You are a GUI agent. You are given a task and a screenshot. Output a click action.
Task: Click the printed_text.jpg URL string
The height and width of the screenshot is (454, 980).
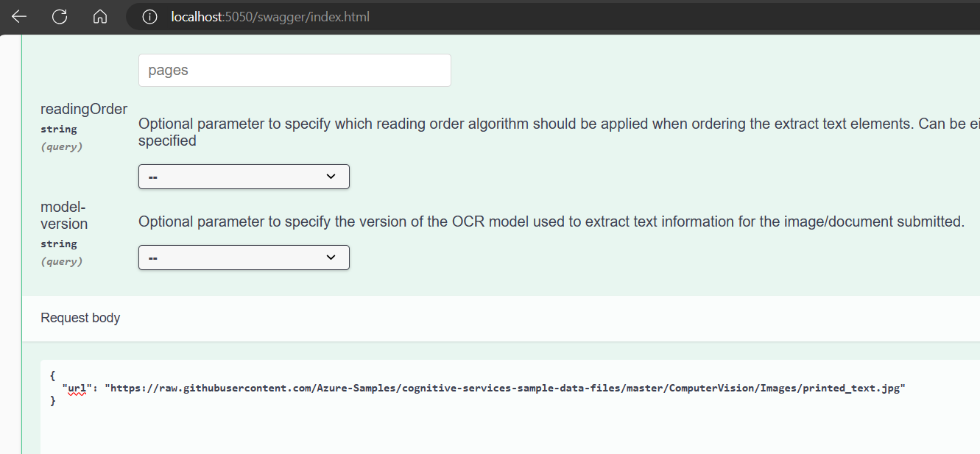pos(508,388)
